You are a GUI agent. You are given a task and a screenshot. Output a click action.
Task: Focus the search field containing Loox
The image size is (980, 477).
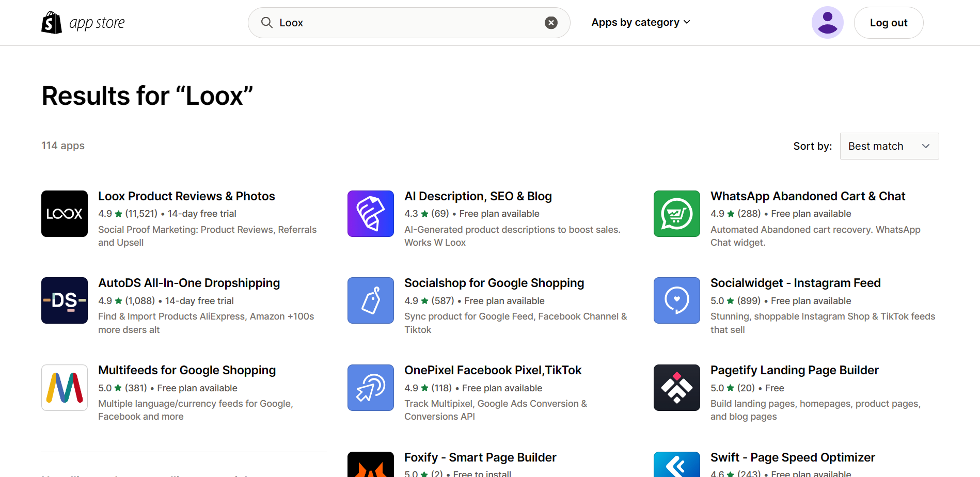[x=409, y=23]
